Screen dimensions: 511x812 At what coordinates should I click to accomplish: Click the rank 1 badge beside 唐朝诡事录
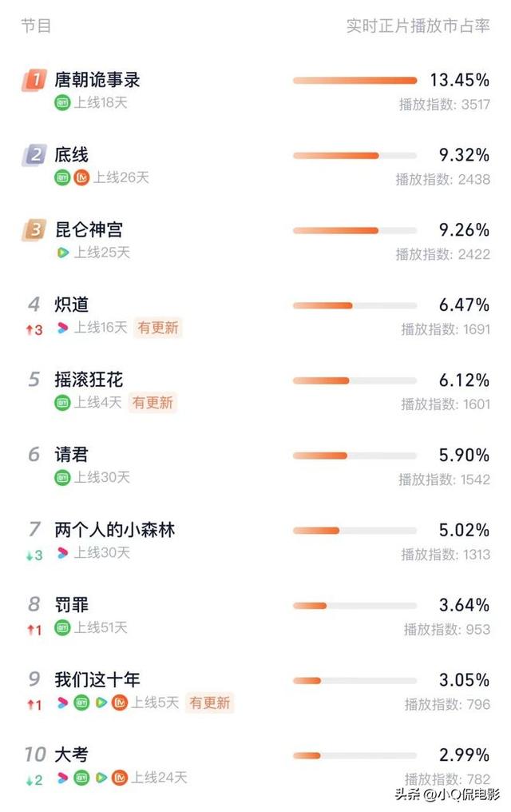click(34, 79)
